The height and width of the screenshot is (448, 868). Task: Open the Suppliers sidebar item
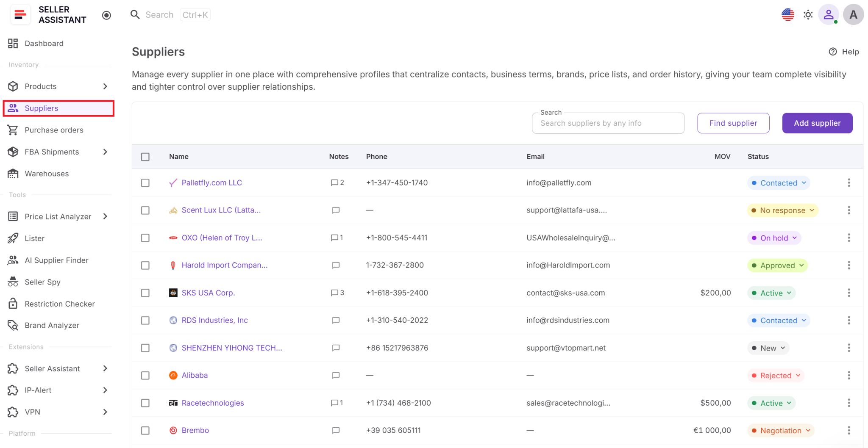coord(58,108)
